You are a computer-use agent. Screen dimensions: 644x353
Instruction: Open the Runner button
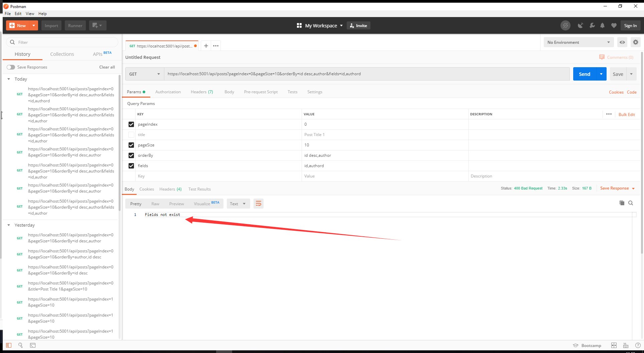(x=75, y=25)
